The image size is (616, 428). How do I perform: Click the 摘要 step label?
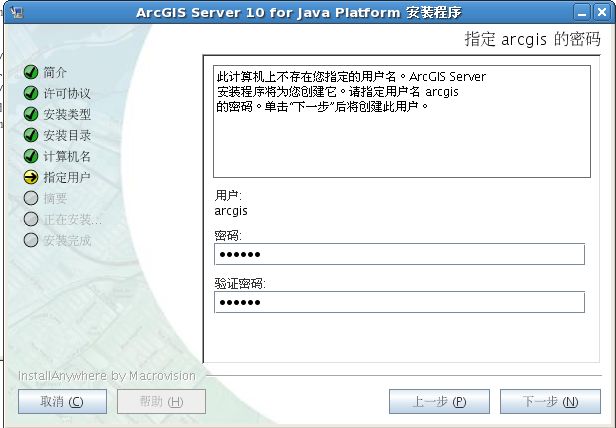(55, 198)
